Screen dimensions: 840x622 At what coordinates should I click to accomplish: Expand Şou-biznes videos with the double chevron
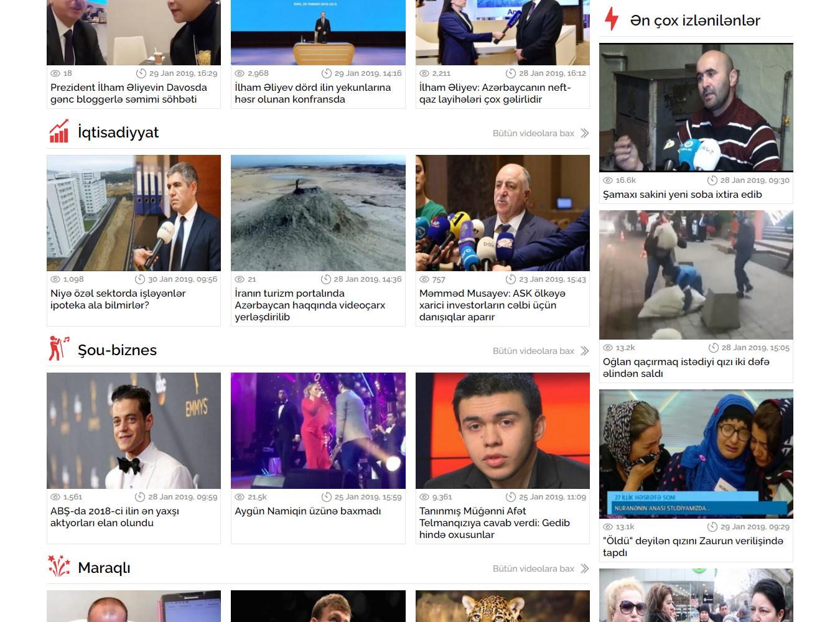click(584, 351)
